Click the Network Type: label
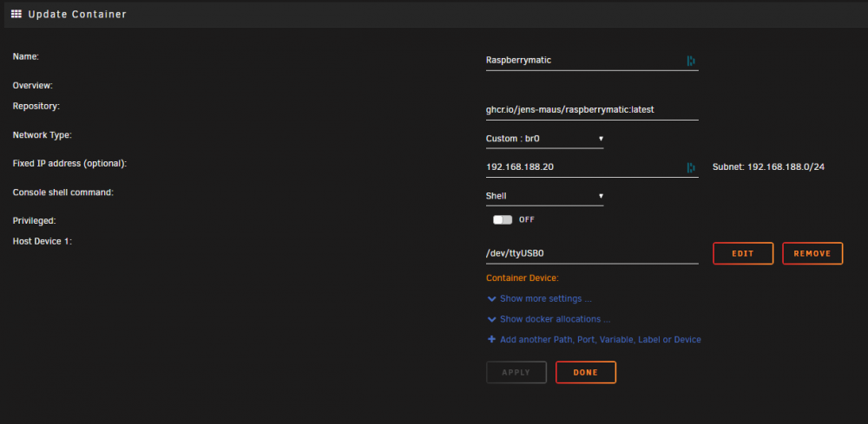Screen dimensions: 868x424 pos(42,134)
